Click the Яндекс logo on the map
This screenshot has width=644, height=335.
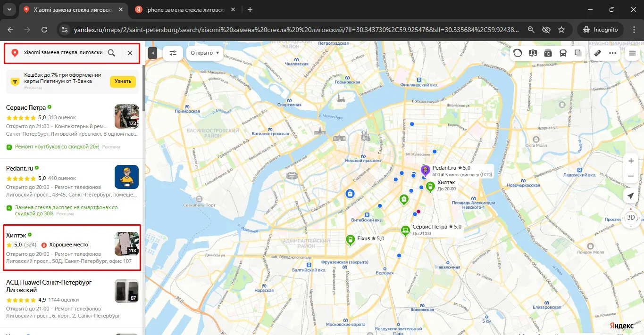pyautogui.click(x=621, y=326)
